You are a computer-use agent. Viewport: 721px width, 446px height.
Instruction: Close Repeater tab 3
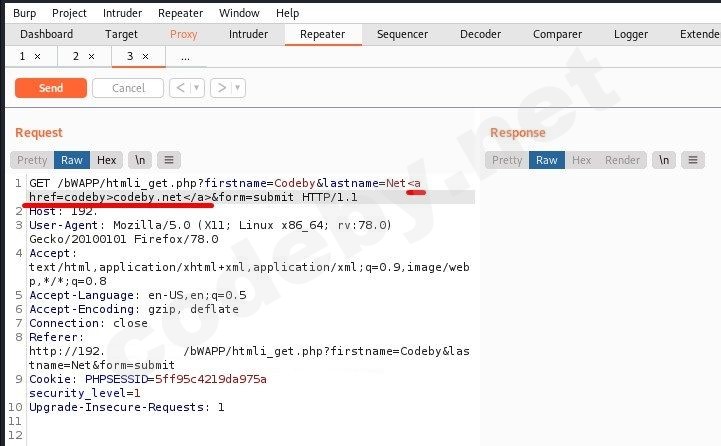(145, 57)
